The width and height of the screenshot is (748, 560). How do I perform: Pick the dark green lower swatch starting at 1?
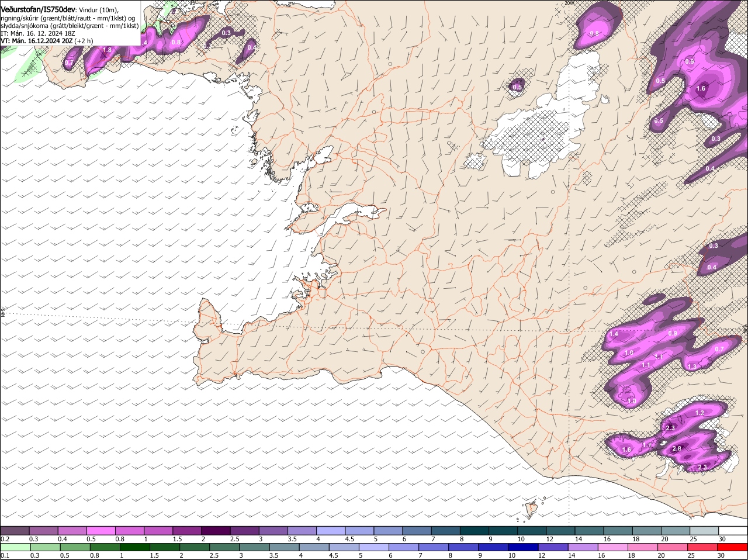coord(135,547)
